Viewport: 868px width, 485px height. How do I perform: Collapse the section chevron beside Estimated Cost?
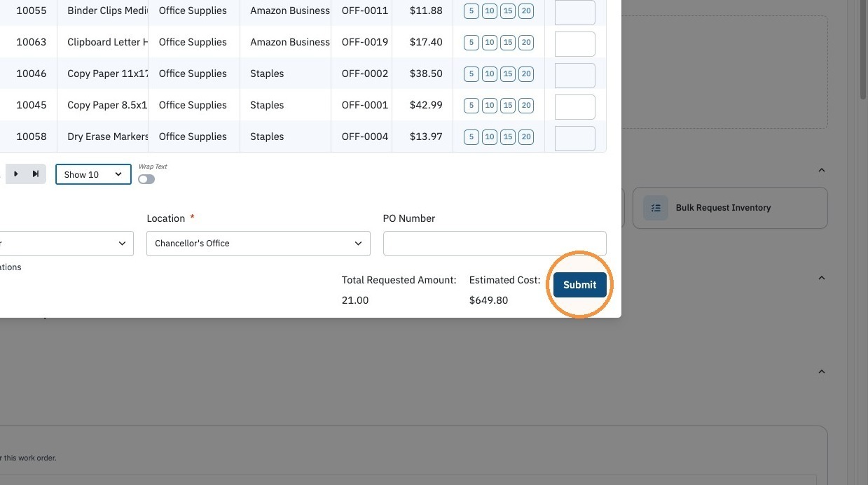click(822, 278)
